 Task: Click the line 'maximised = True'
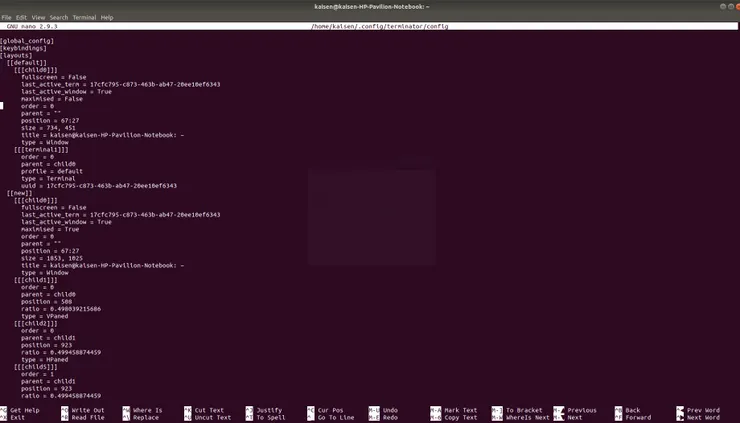click(x=50, y=229)
